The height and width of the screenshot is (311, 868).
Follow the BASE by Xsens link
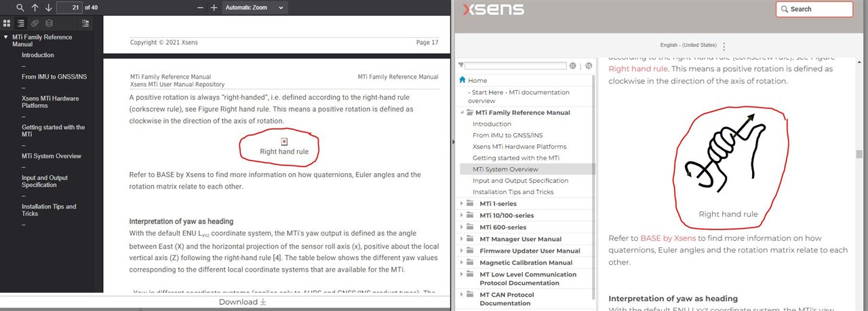point(668,238)
